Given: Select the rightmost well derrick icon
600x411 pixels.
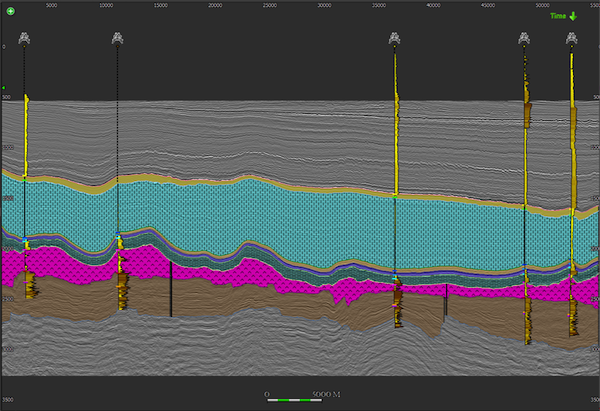Looking at the screenshot, I should [572, 38].
